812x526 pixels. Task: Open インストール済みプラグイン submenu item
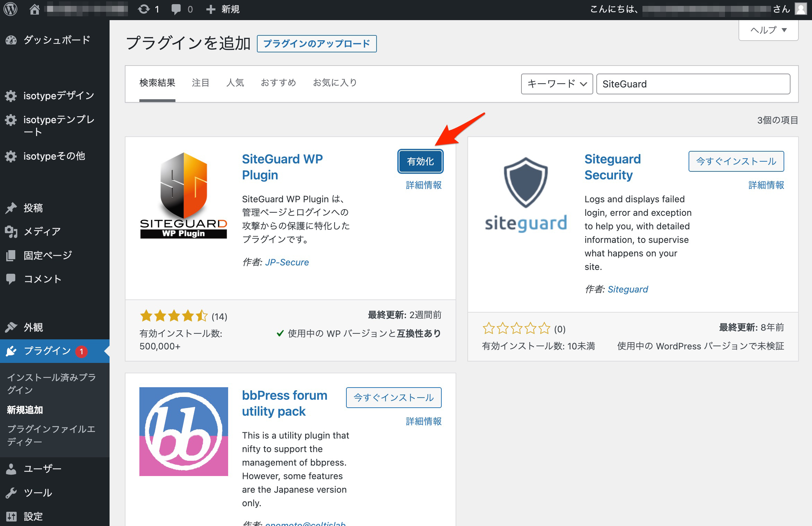51,384
